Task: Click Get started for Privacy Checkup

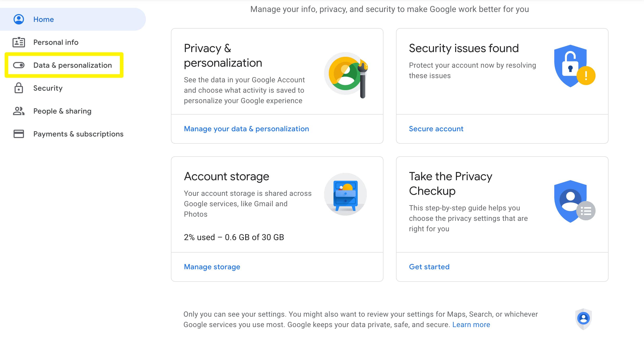Action: (429, 267)
